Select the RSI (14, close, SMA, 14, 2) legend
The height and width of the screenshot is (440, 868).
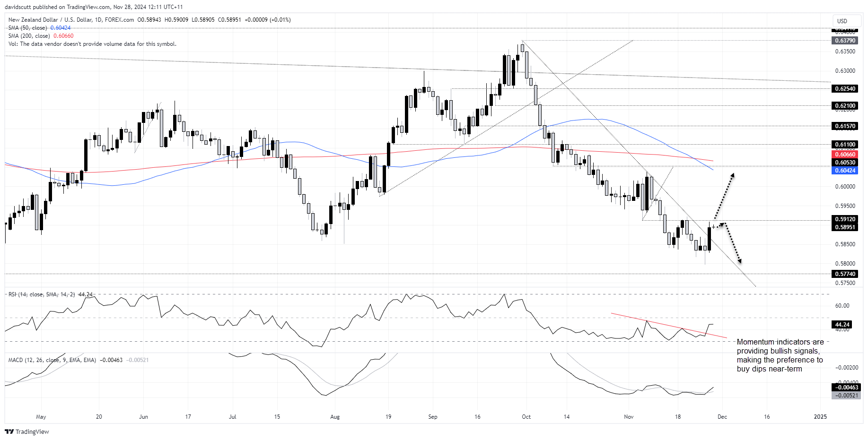pyautogui.click(x=50, y=294)
